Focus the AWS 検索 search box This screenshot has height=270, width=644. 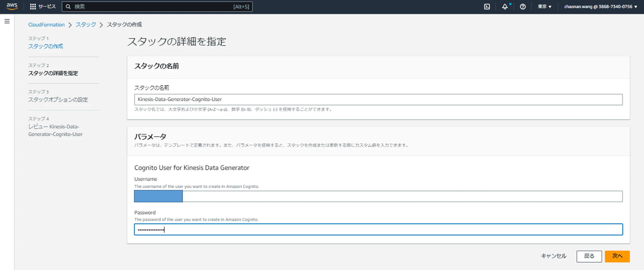(157, 7)
